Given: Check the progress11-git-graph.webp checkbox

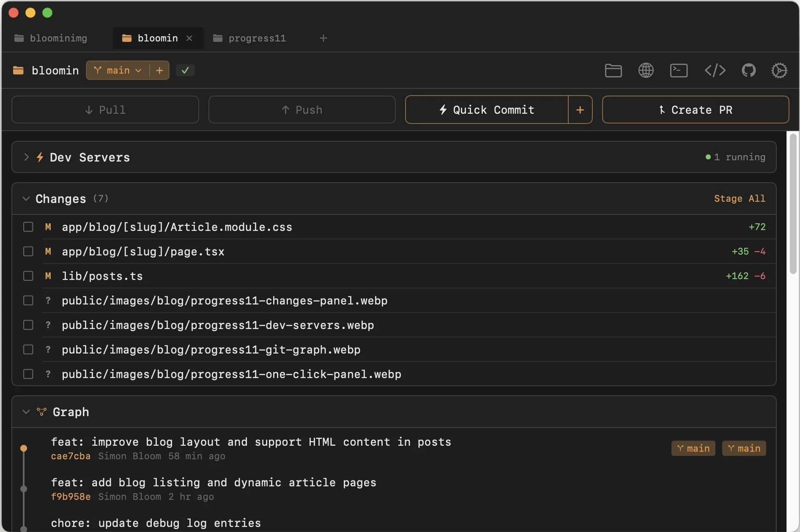Looking at the screenshot, I should click(x=28, y=349).
